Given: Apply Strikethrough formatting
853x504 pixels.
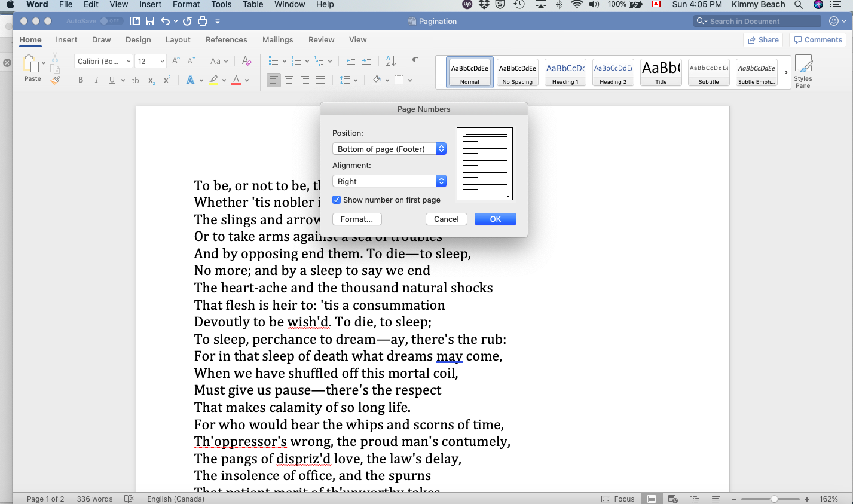Looking at the screenshot, I should [135, 80].
